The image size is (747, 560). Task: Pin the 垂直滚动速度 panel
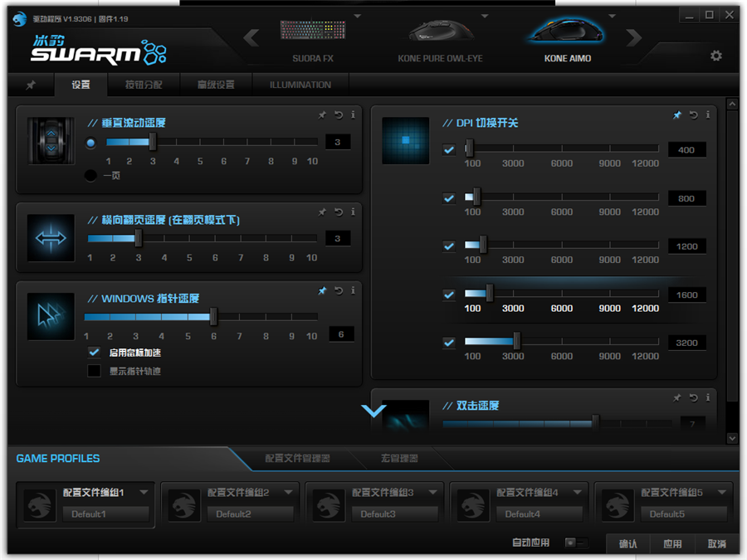(322, 114)
